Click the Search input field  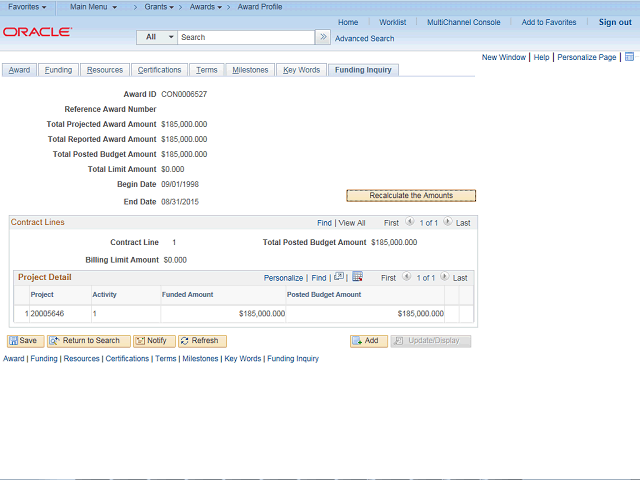coord(246,37)
